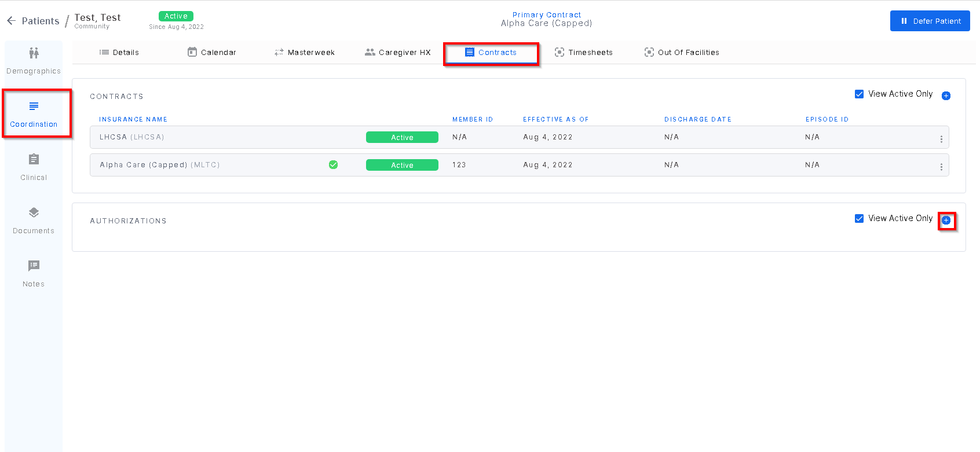The image size is (980, 452).
Task: Click the green primary checkmark on Alpha Care
Action: click(x=334, y=164)
